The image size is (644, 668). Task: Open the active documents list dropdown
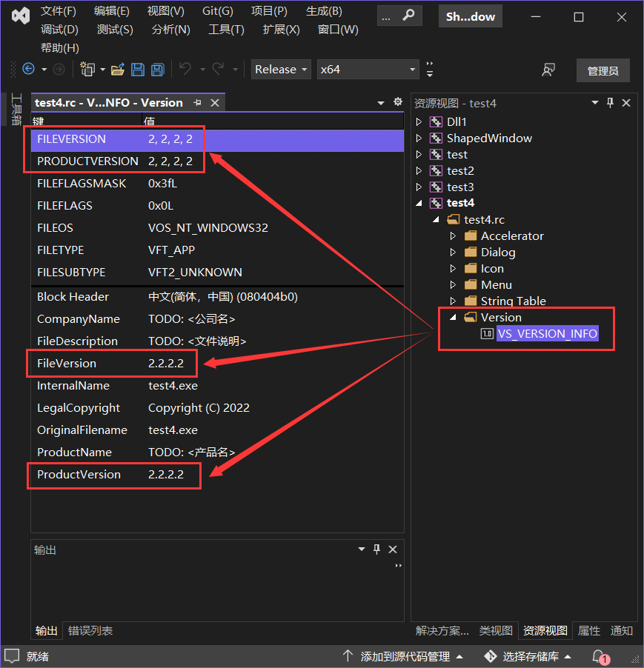(381, 103)
